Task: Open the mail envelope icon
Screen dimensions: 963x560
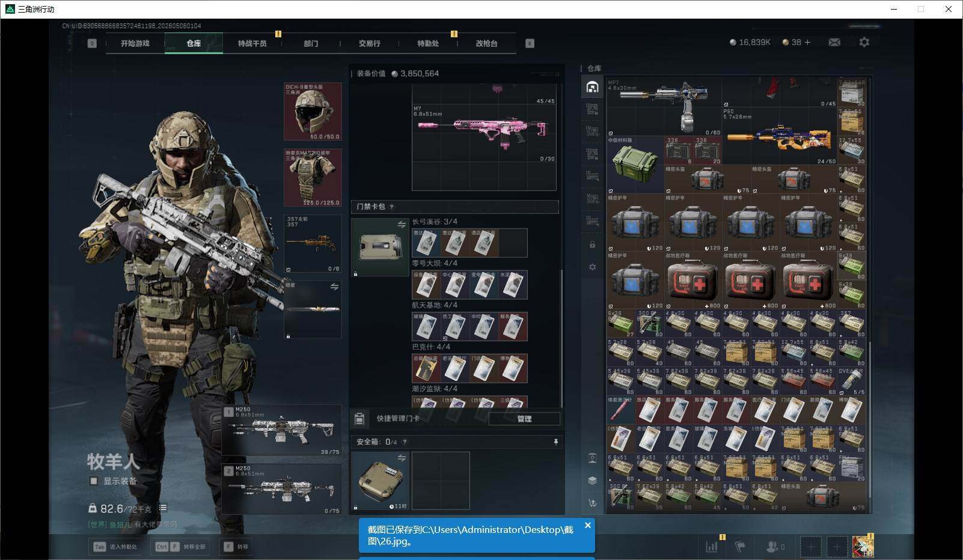Action: [834, 42]
